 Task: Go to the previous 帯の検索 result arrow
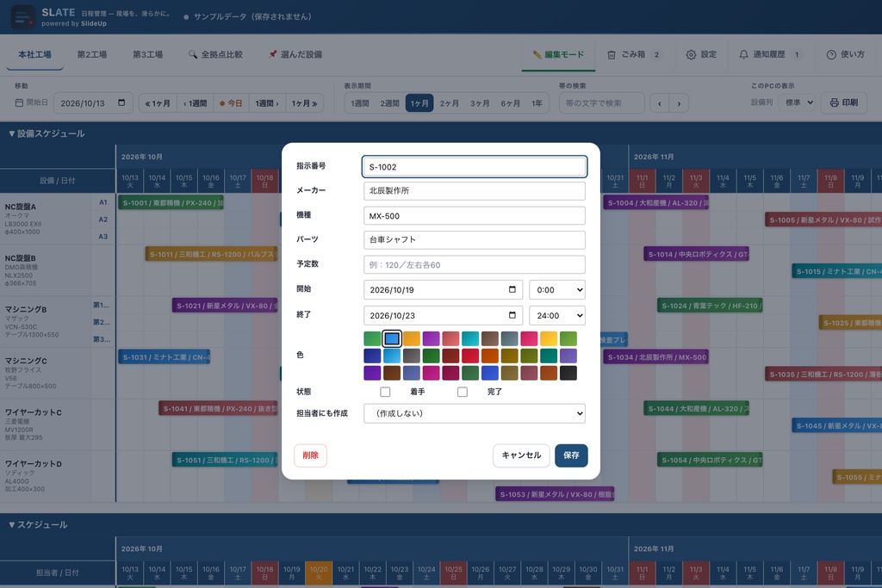coord(659,103)
